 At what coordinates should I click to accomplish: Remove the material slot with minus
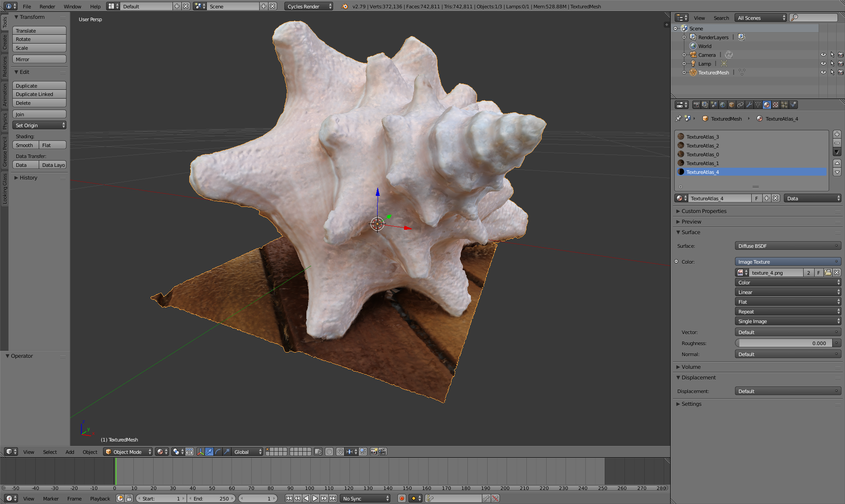837,143
